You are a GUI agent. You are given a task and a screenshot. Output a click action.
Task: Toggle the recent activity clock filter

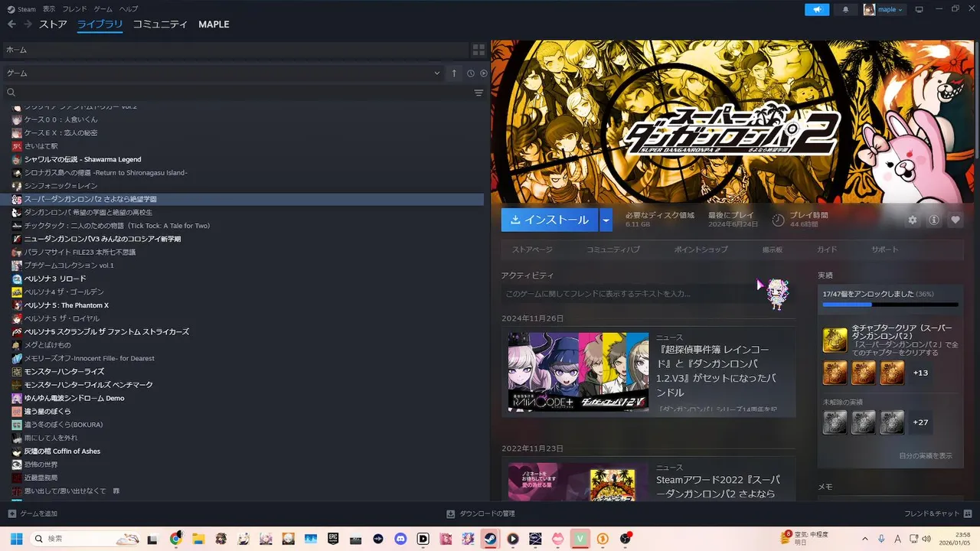(471, 73)
